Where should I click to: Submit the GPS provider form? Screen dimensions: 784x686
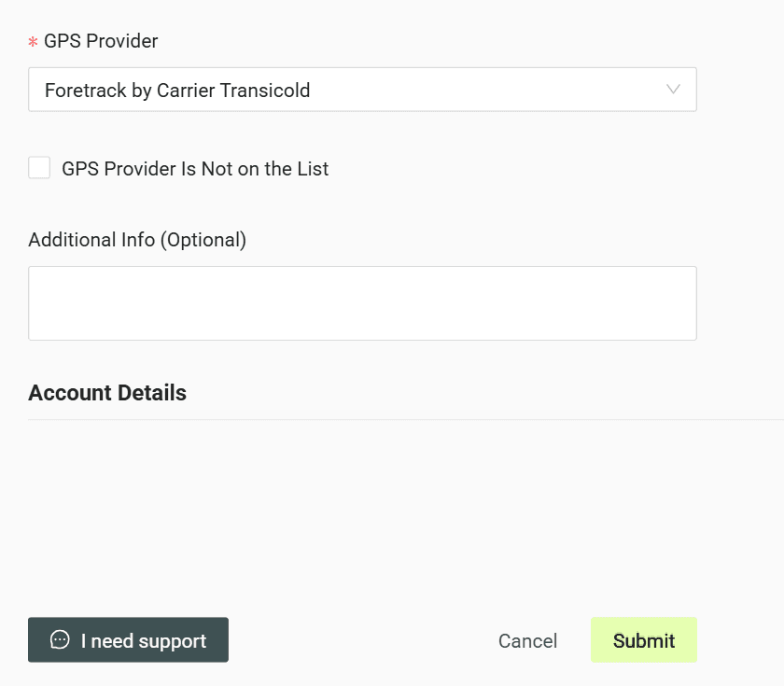coord(643,639)
